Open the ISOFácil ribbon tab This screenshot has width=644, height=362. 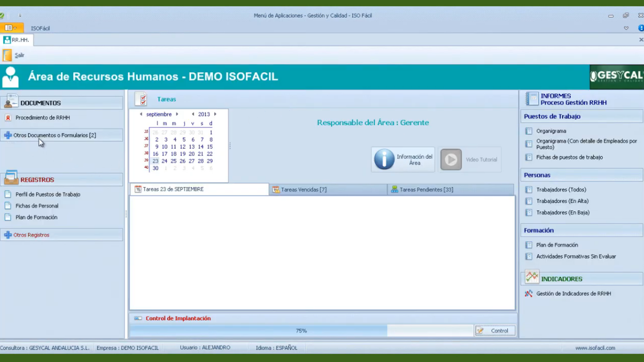click(40, 28)
